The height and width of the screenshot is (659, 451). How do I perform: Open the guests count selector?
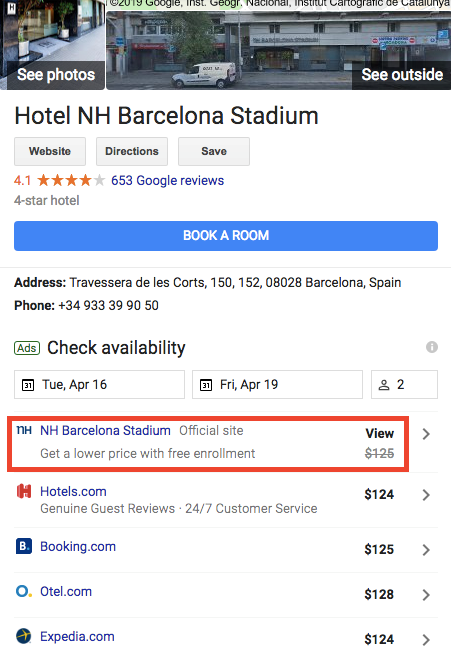click(404, 385)
